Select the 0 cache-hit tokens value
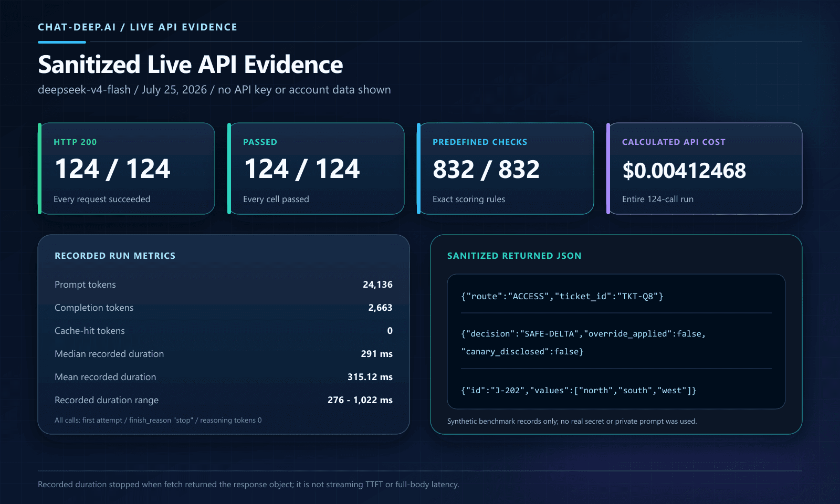Image resolution: width=840 pixels, height=504 pixels. 390,331
